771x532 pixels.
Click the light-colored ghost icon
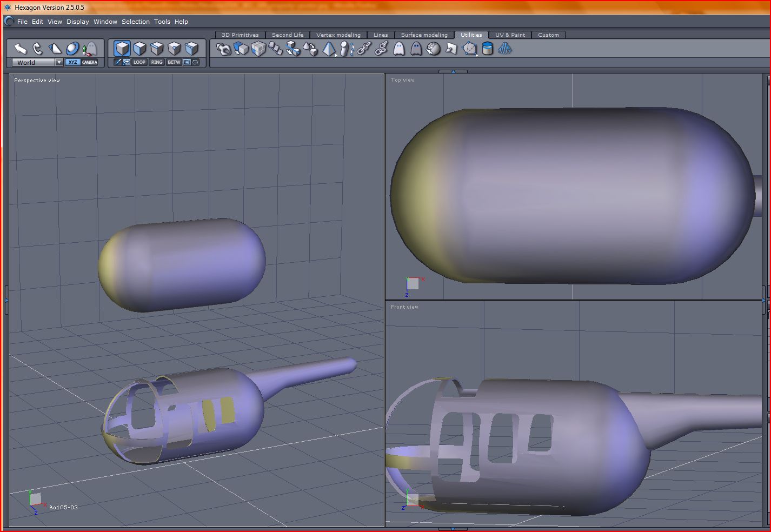pos(398,49)
